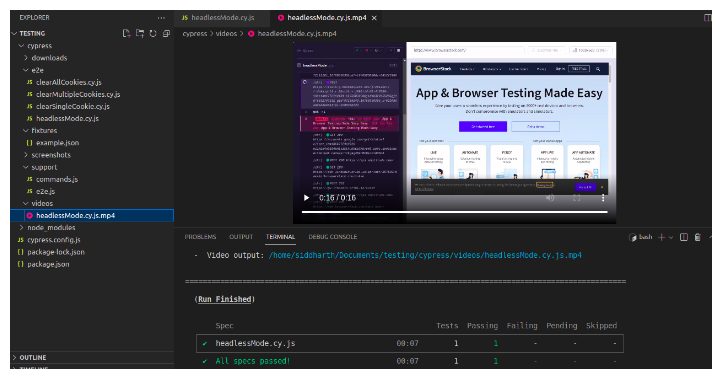725x381 pixels.
Task: Close the headlessMode.cy.js.mp4 tab
Action: click(x=374, y=18)
